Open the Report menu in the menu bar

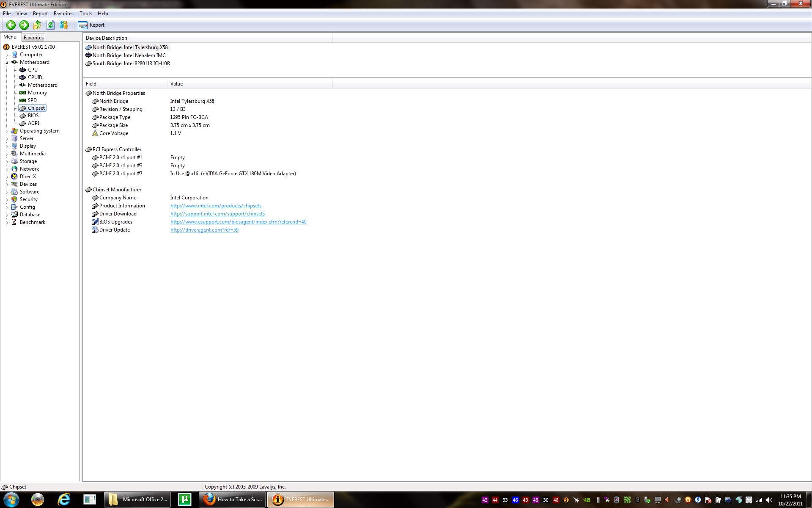(x=40, y=14)
